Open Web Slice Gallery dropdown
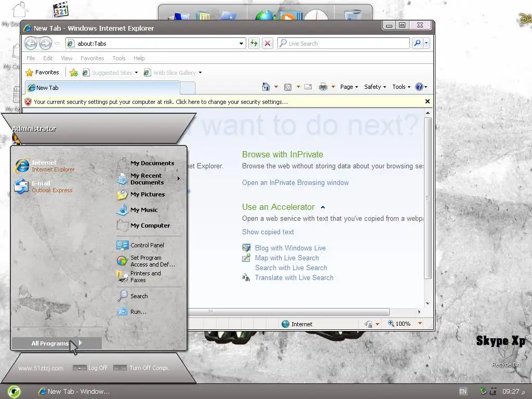 click(x=200, y=73)
